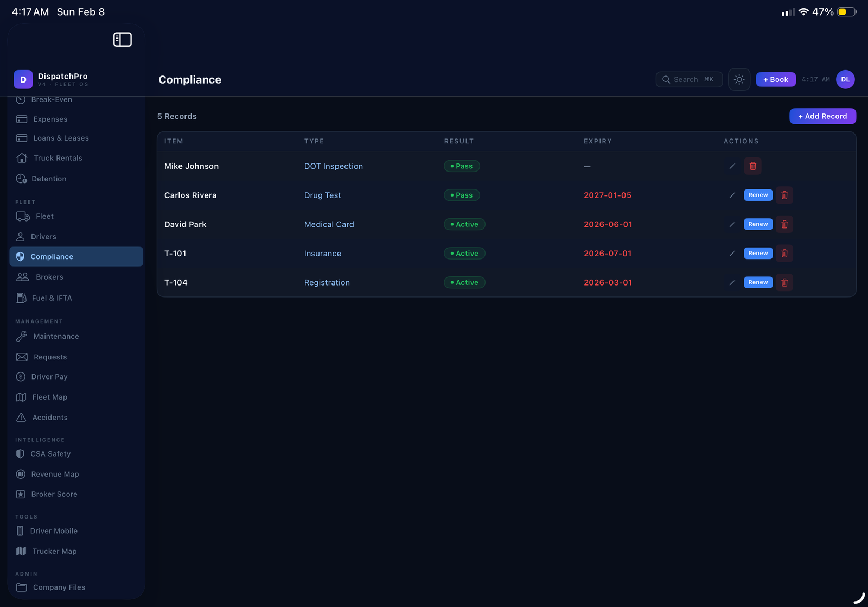
Task: Edit the David Park Medical Card row
Action: [x=732, y=224]
